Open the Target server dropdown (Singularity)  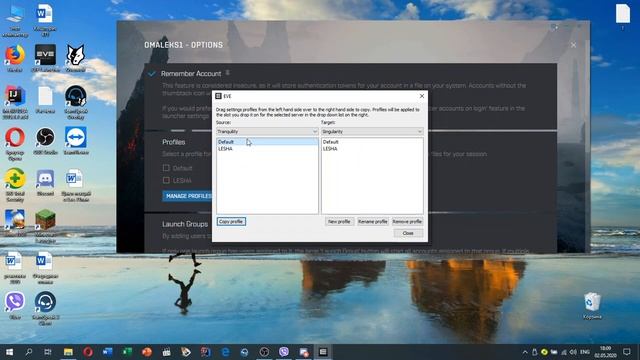[x=372, y=131]
